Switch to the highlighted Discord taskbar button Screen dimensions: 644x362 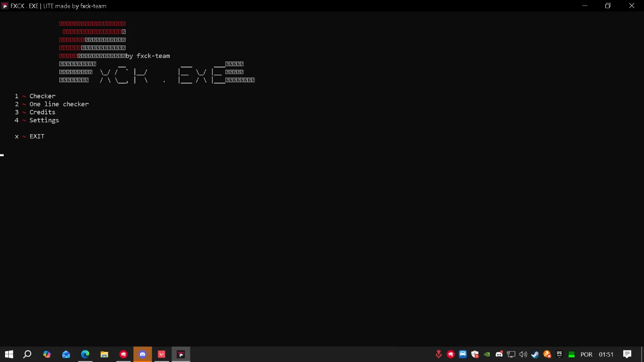[x=143, y=354]
